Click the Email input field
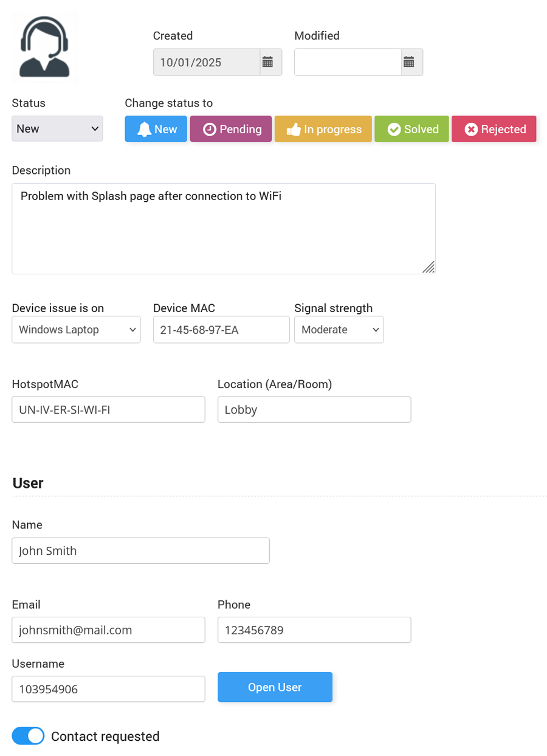Image resolution: width=547 pixels, height=756 pixels. [x=108, y=630]
